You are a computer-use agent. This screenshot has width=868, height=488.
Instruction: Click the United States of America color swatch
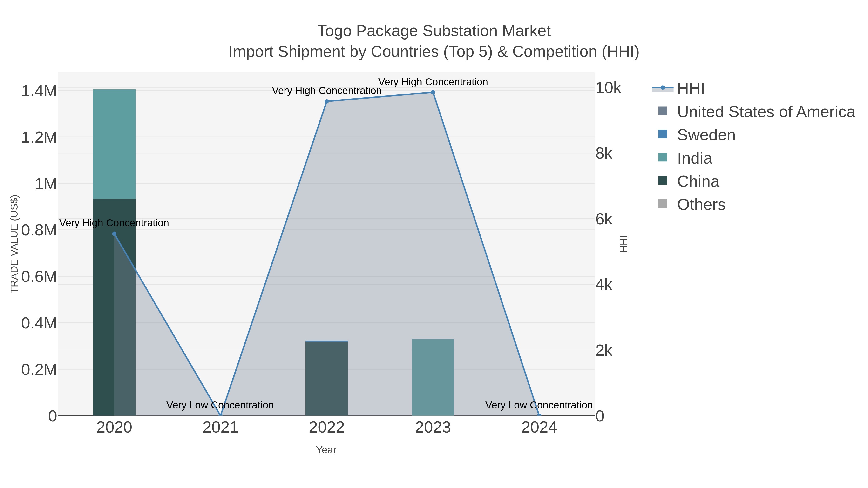(x=663, y=111)
